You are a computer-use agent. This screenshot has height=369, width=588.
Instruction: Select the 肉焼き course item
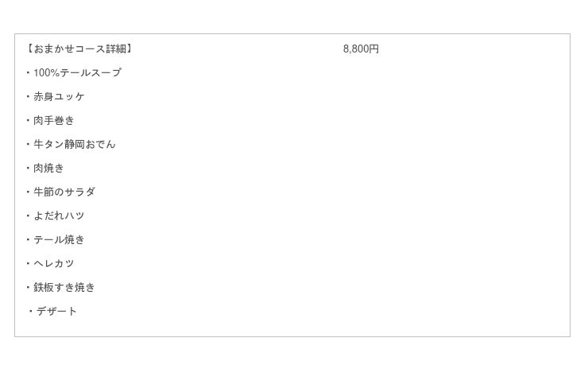click(48, 168)
